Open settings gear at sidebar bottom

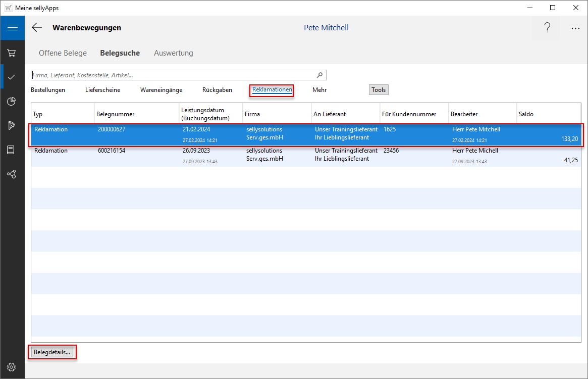coord(12,367)
